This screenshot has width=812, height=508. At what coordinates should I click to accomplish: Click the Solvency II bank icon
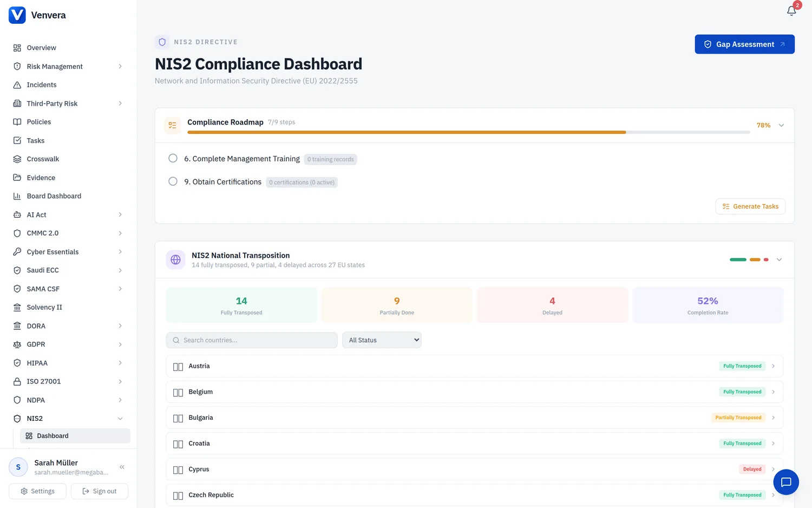(17, 308)
